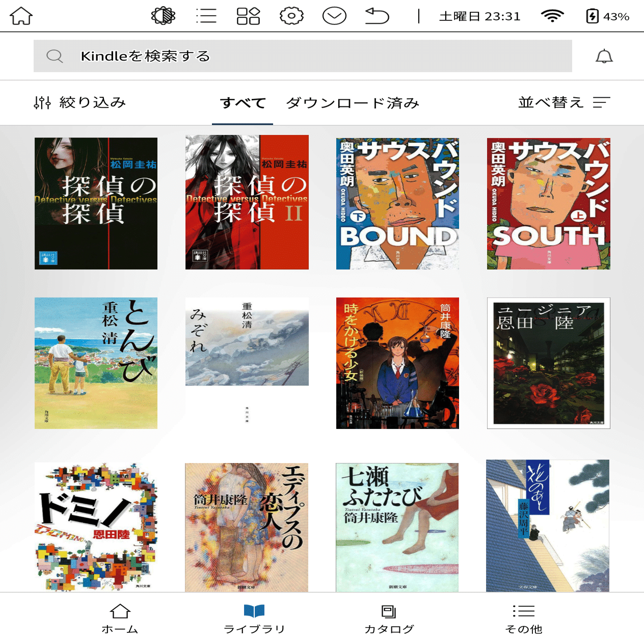Switch to ダウンロード済み tab
Image resolution: width=644 pixels, height=644 pixels.
[x=353, y=103]
